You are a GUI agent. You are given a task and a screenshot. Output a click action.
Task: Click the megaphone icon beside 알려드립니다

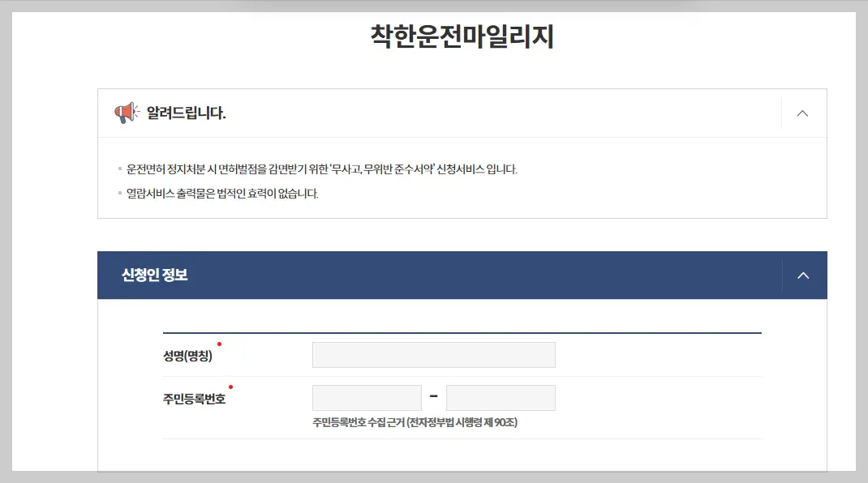[123, 113]
